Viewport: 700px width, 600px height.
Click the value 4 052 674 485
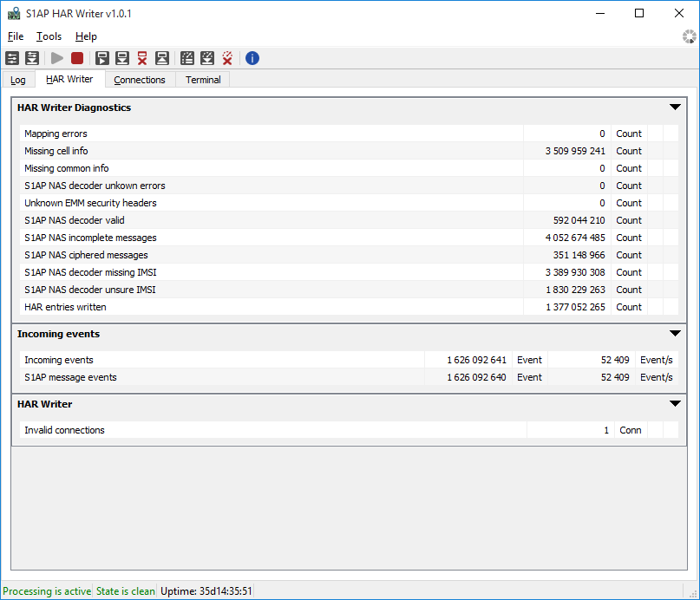point(575,238)
